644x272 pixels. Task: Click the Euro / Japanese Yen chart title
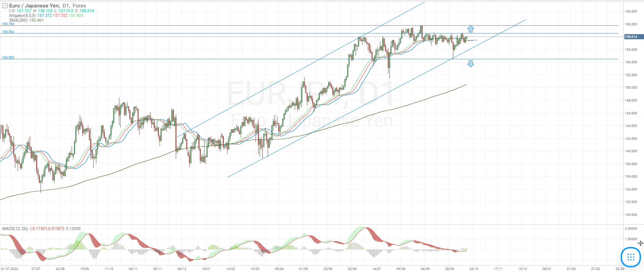coord(34,6)
